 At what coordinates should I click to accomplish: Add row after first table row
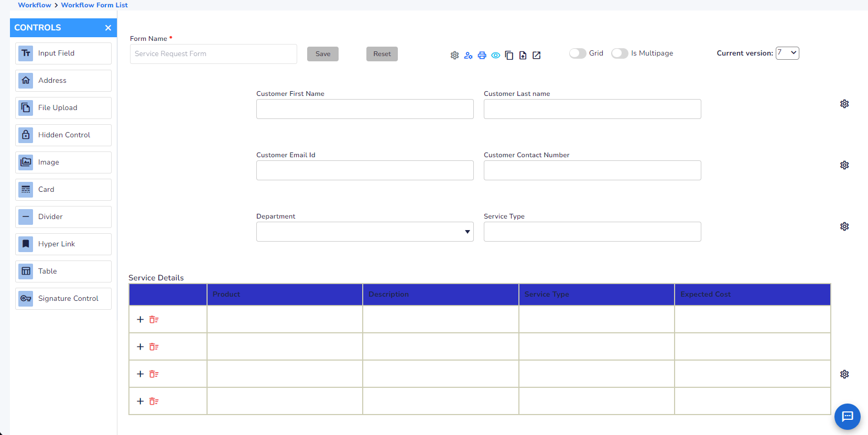pyautogui.click(x=140, y=319)
